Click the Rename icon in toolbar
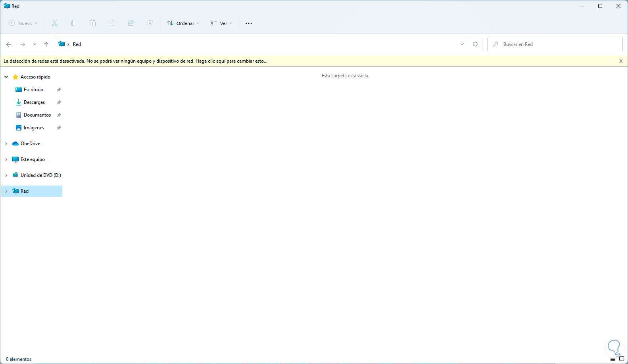 [x=112, y=23]
